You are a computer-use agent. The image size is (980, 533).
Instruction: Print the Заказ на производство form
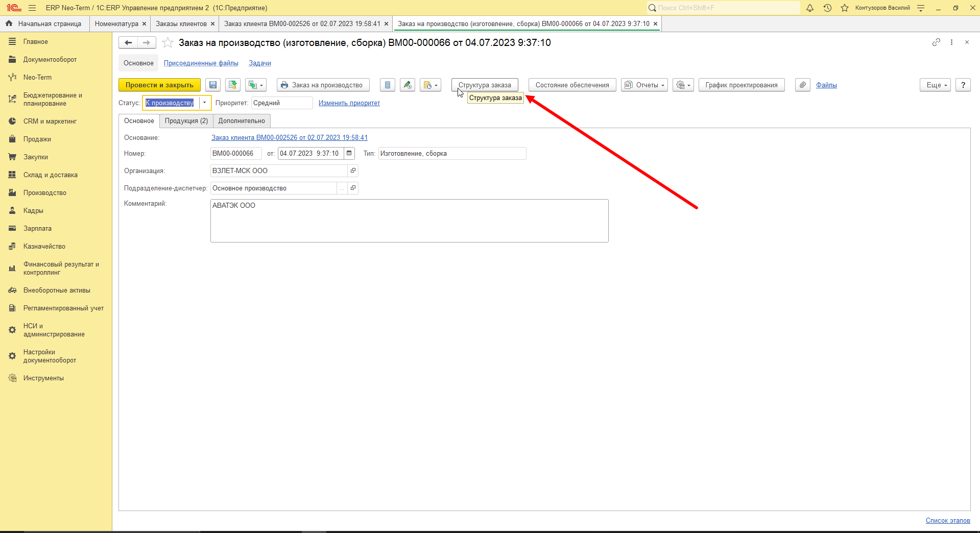click(x=323, y=85)
